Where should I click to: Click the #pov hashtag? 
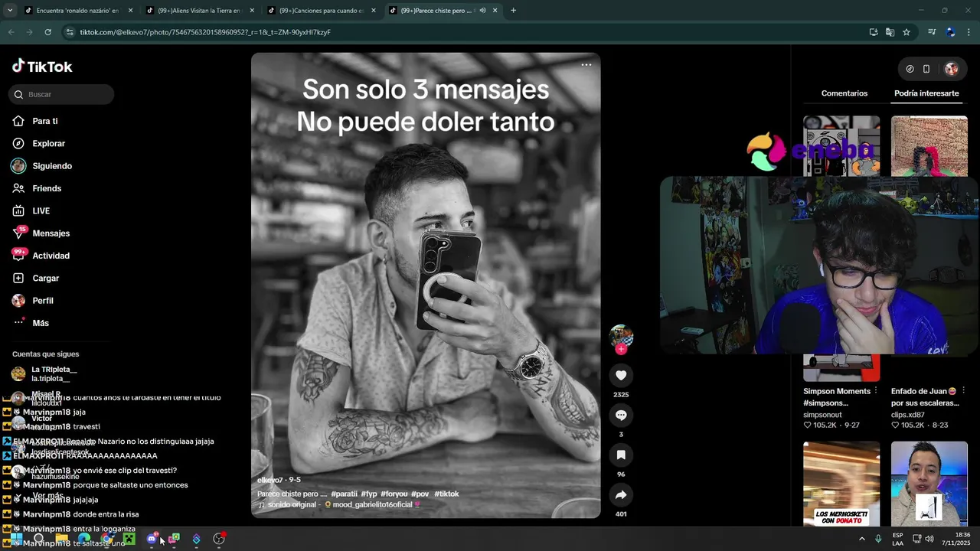(x=420, y=494)
